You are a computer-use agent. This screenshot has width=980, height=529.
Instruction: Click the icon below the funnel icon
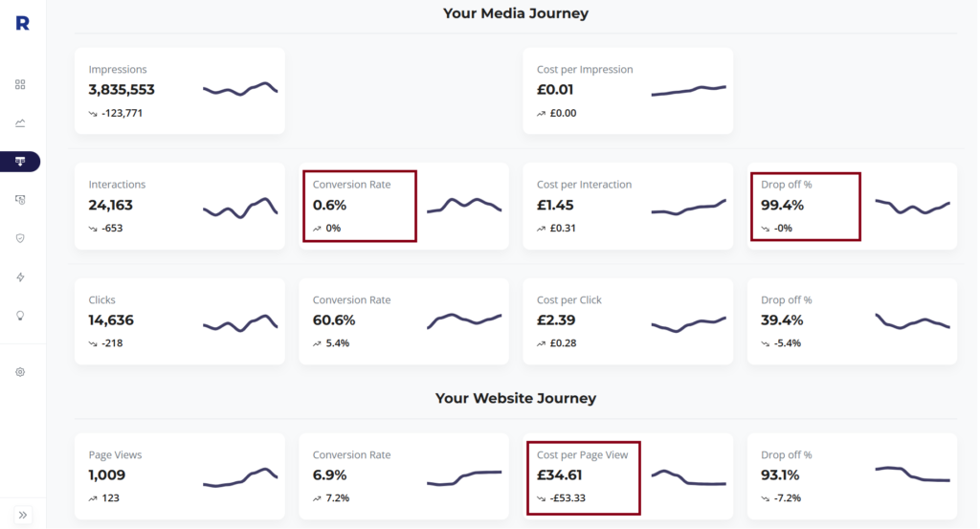coord(20,200)
